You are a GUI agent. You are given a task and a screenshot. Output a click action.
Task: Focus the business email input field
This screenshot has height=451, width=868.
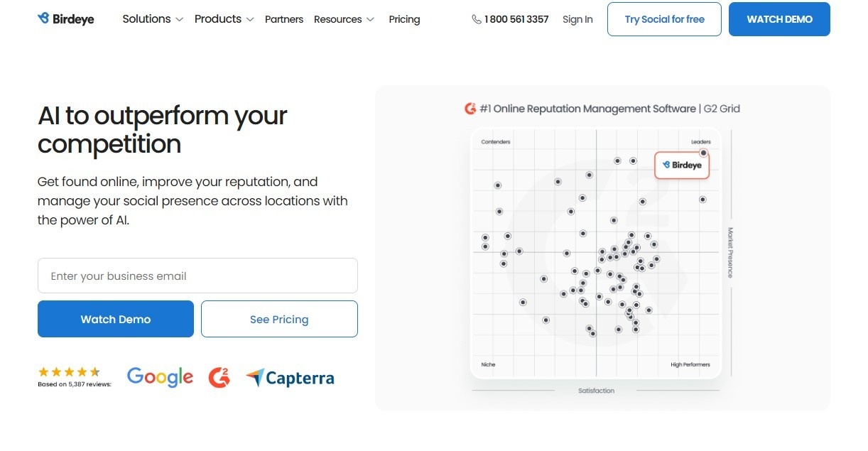[197, 276]
